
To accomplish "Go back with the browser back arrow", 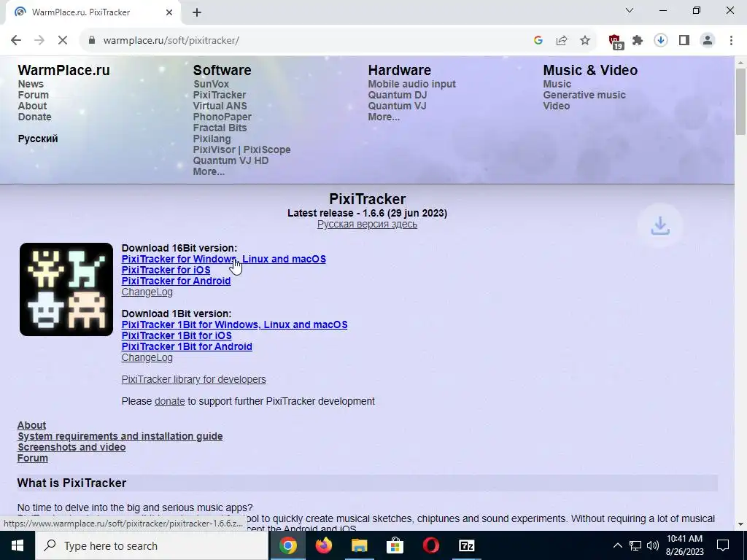I will coord(16,41).
